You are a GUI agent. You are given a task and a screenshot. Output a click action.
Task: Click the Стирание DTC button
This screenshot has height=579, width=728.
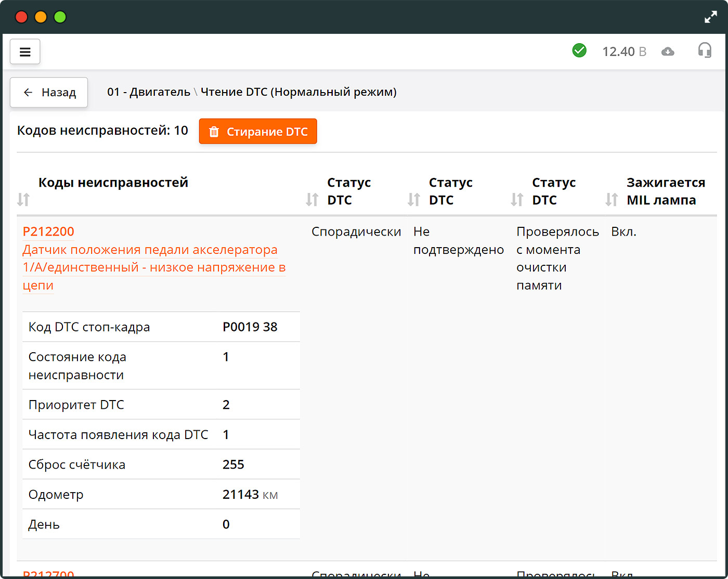pyautogui.click(x=258, y=132)
